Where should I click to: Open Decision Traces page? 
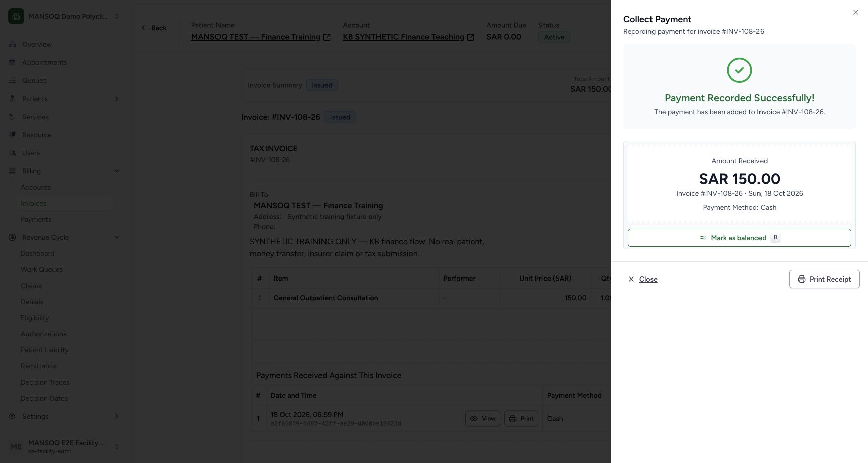45,382
